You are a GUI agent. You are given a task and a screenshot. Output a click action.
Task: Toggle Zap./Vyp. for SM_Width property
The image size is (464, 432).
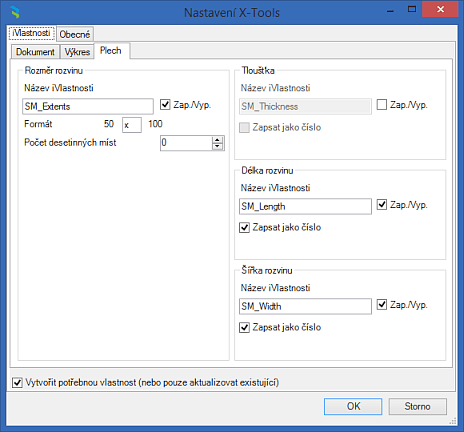[382, 305]
